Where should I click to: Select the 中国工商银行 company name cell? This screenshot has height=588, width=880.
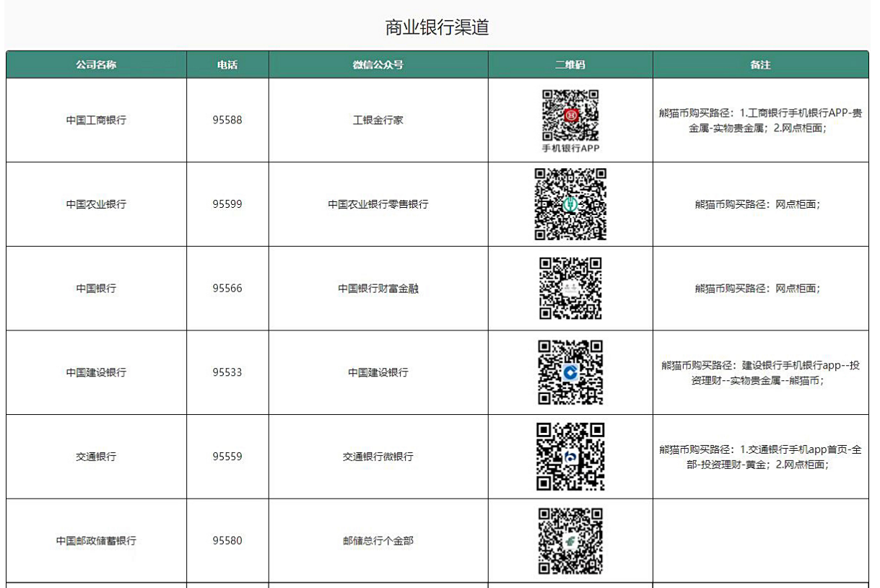pyautogui.click(x=96, y=120)
